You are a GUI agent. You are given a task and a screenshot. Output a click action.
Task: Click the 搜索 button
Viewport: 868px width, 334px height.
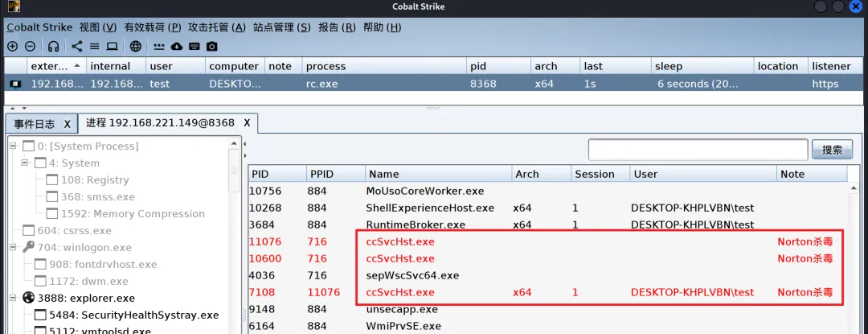pos(832,150)
